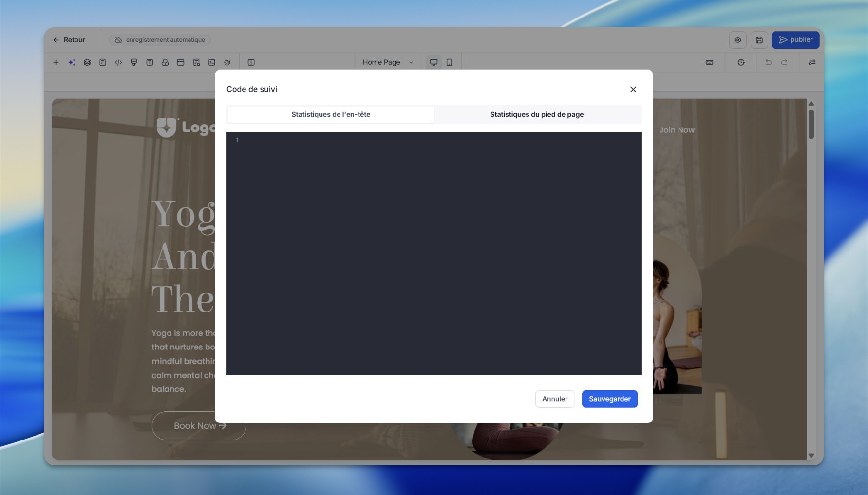Click the window layout icon

(181, 62)
